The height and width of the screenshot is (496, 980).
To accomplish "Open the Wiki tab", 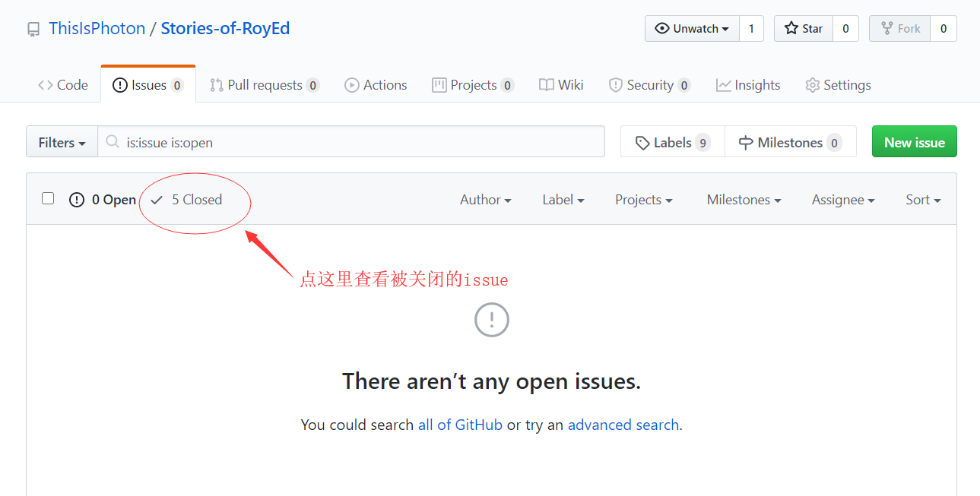I will coord(561,85).
